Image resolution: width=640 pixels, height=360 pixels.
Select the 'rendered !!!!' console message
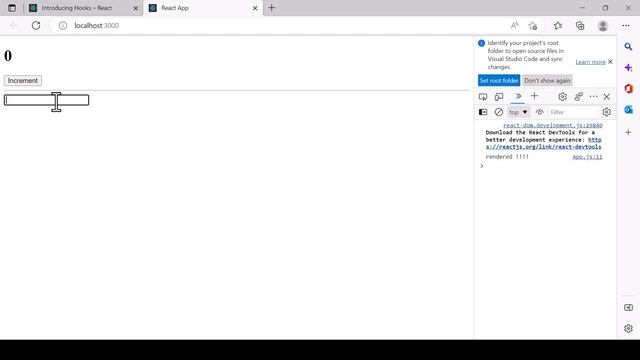[x=507, y=157]
